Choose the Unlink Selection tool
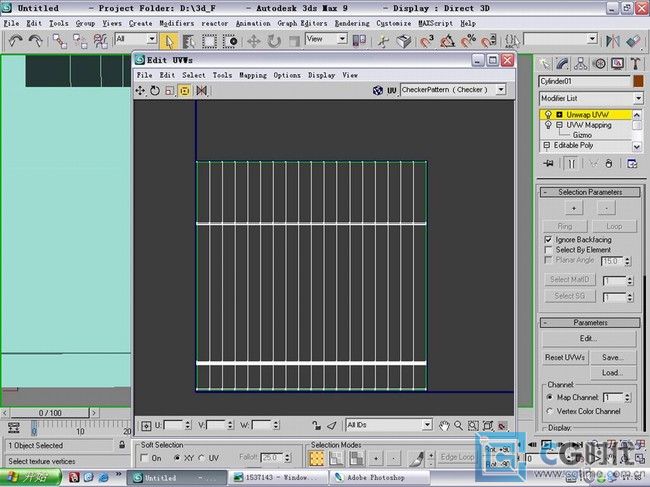650x487 pixels. tap(80, 41)
